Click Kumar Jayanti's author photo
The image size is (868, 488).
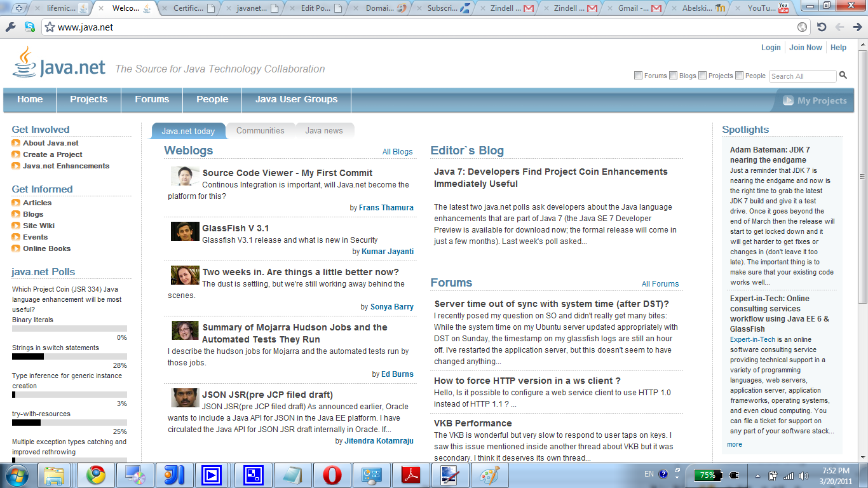[185, 231]
